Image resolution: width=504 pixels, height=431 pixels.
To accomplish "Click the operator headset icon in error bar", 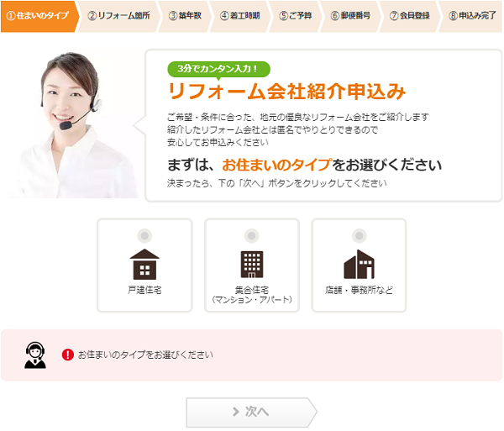I will click(35, 355).
